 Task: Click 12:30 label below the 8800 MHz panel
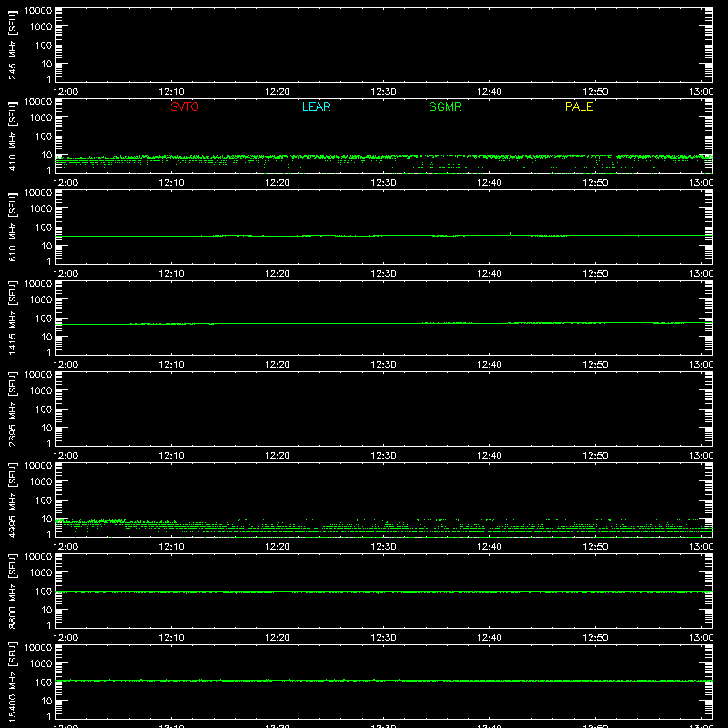click(x=383, y=638)
